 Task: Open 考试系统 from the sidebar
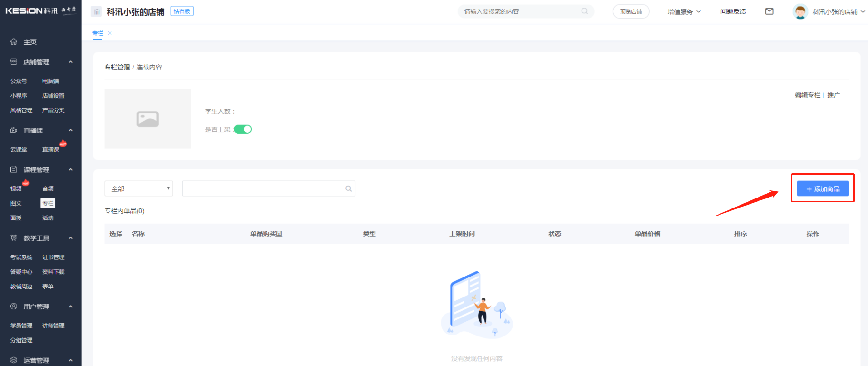[x=21, y=257]
